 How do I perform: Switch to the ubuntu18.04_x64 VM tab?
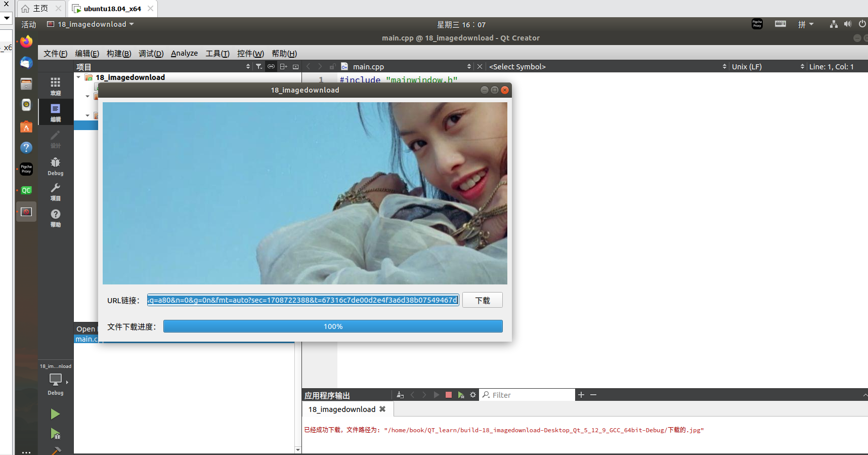pos(112,9)
